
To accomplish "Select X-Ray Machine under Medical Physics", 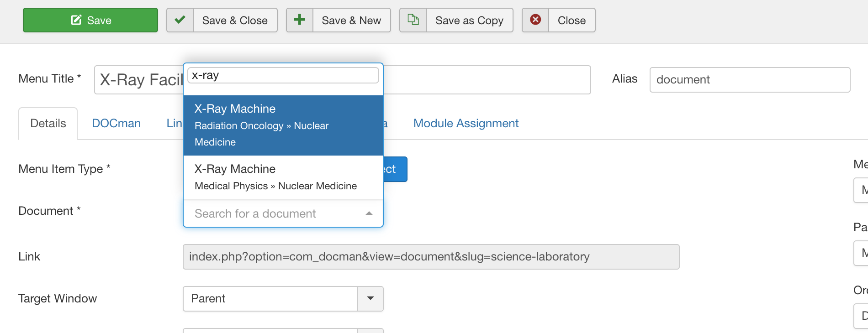I will (283, 177).
